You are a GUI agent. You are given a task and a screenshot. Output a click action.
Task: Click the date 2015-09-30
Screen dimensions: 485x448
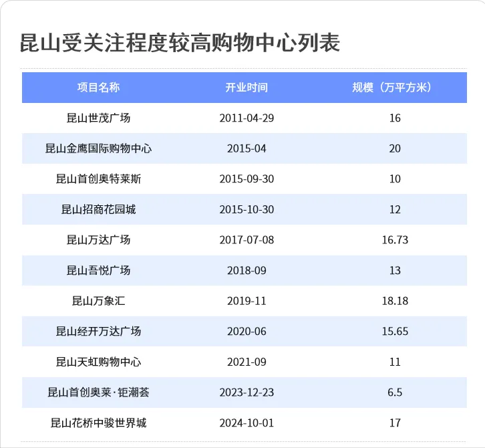[x=247, y=179]
